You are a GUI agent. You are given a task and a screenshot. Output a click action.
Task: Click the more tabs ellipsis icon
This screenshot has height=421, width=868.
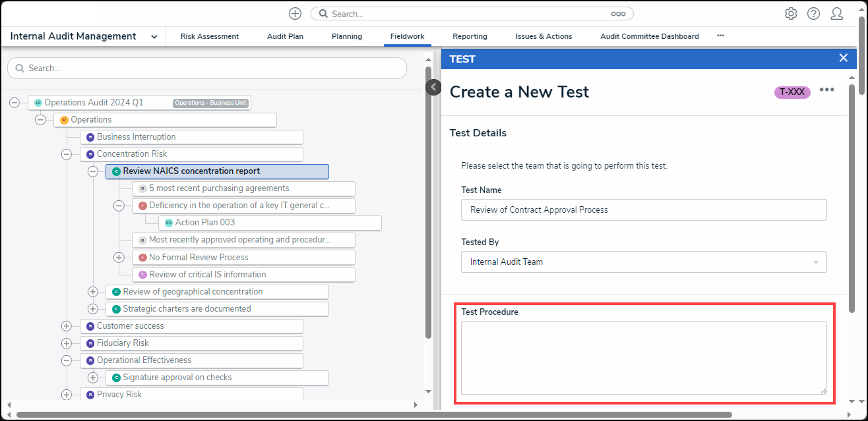(720, 36)
